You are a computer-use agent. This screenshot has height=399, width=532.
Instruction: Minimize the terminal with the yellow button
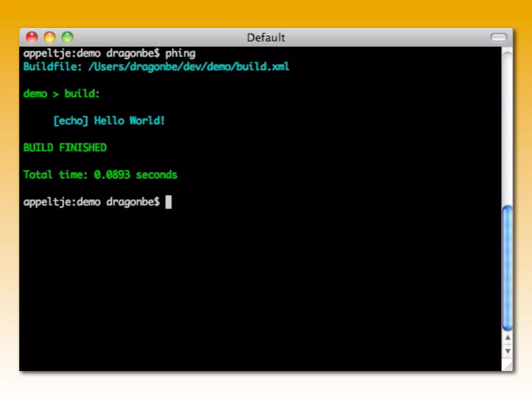coord(50,37)
